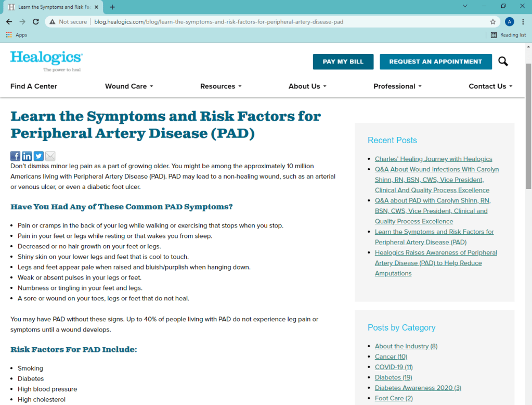
Task: Expand the Professional menu
Action: (397, 86)
